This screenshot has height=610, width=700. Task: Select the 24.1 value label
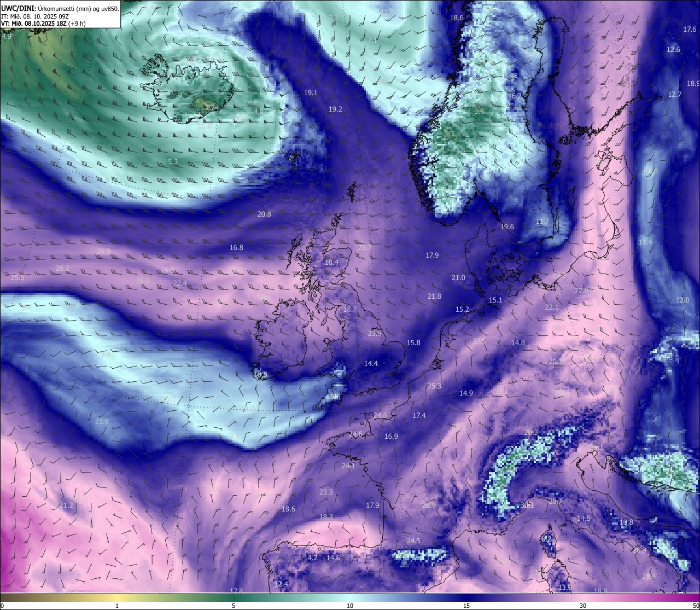348,466
